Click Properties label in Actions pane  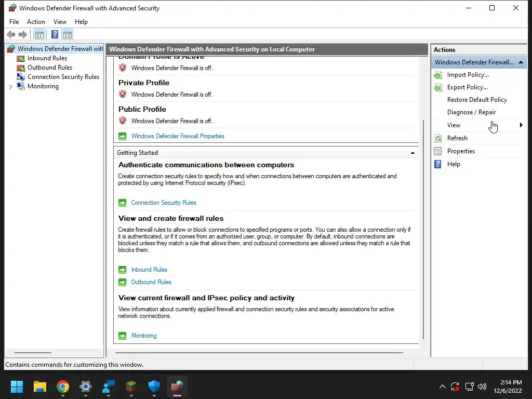(461, 151)
